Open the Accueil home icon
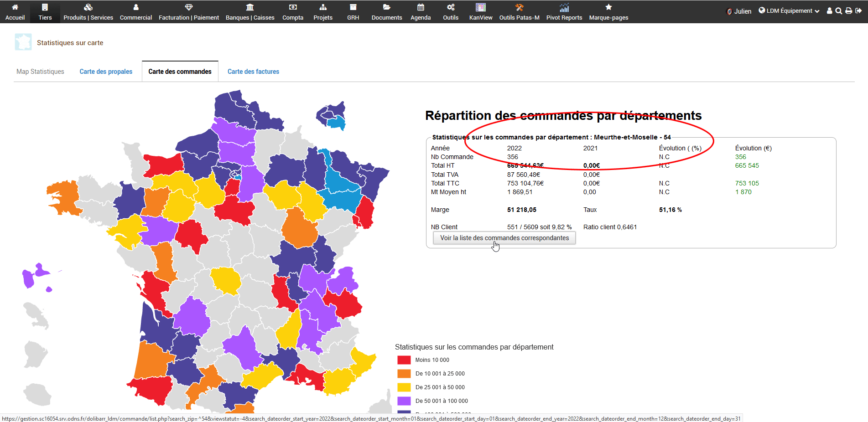The width and height of the screenshot is (868, 422). [x=15, y=8]
